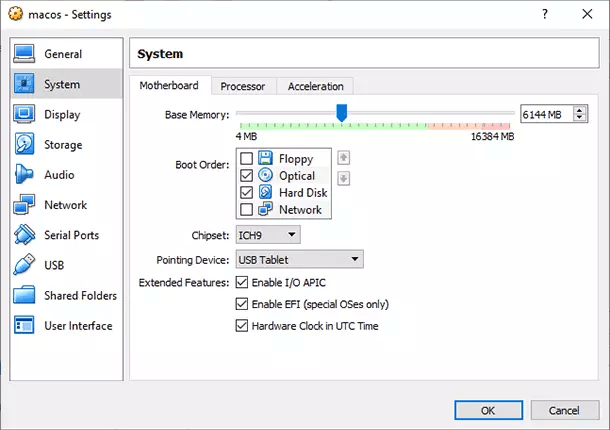
Task: Switch to the Acceleration tab
Action: click(316, 86)
